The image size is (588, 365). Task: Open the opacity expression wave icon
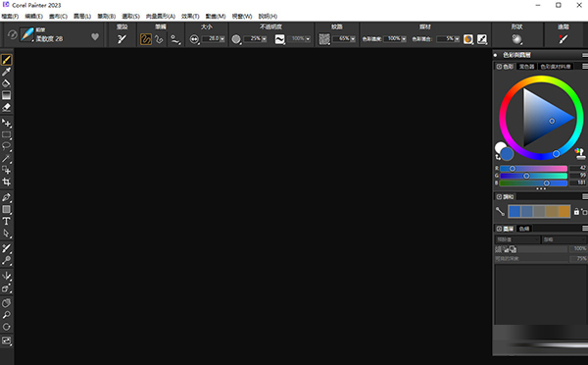tap(279, 39)
